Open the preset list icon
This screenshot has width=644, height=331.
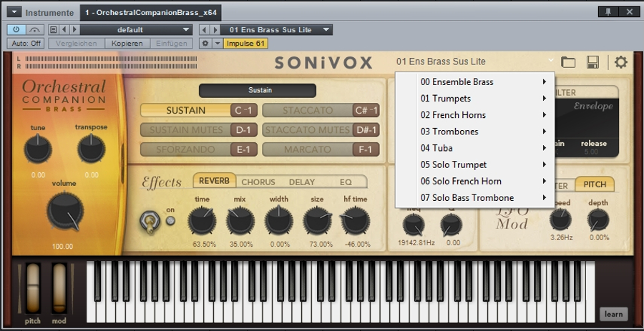tap(53, 29)
